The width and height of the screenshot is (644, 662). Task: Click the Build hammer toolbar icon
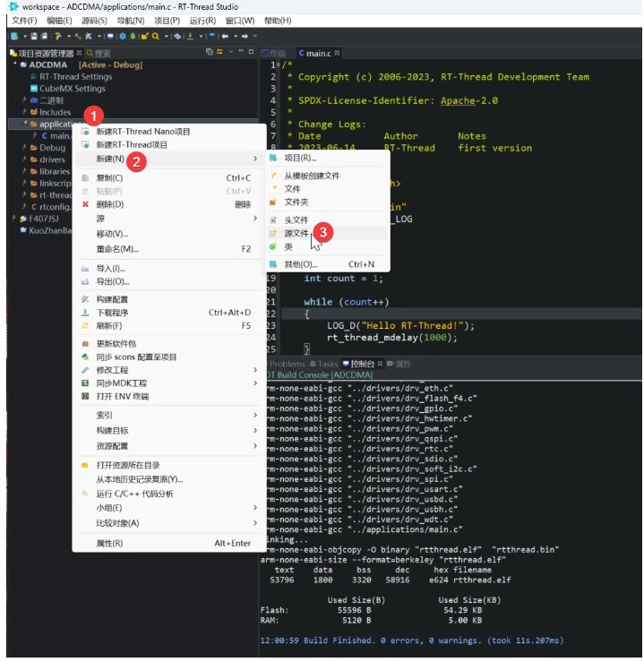57,37
